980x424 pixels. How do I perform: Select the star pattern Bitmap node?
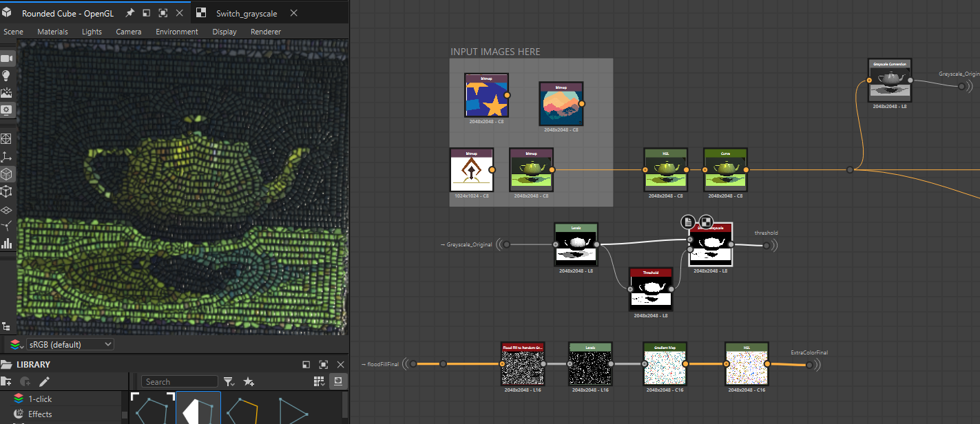click(x=486, y=96)
